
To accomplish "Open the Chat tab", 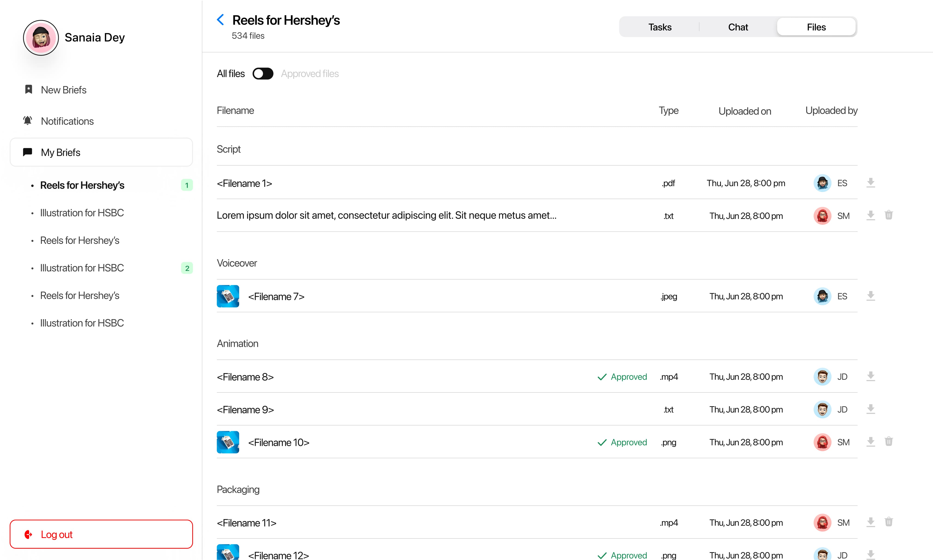I will pos(738,27).
